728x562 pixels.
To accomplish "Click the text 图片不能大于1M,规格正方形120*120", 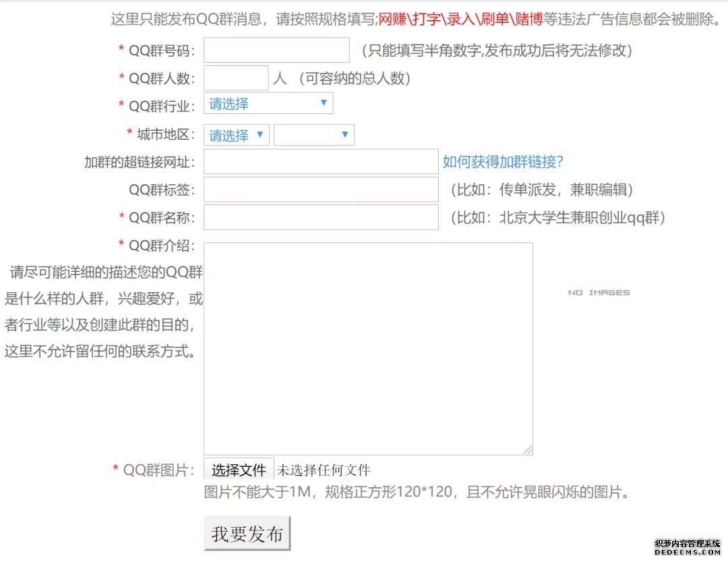I will pos(328,492).
